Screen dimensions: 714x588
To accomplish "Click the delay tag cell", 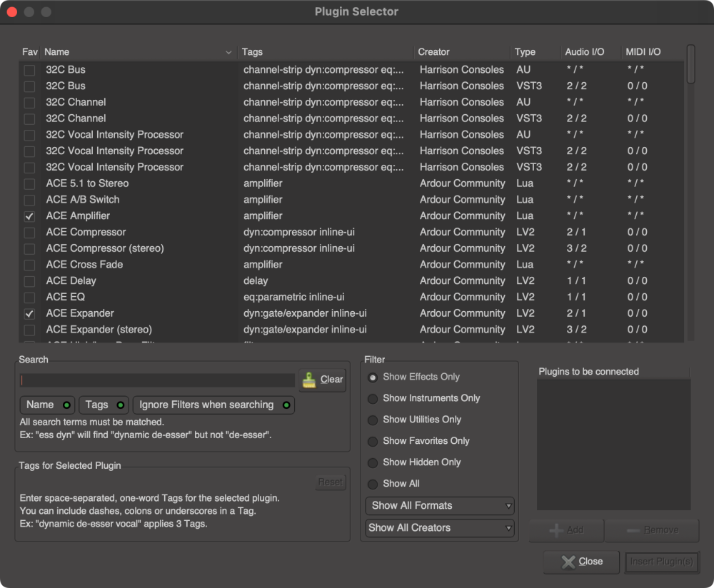I will (256, 281).
